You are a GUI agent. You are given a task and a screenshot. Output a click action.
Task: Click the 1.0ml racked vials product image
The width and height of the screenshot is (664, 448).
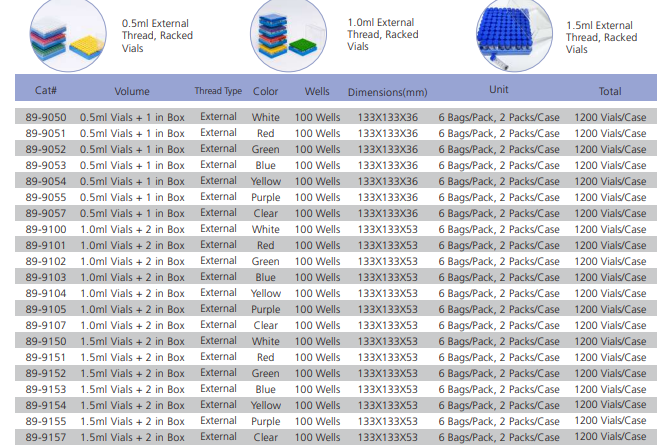tap(288, 32)
